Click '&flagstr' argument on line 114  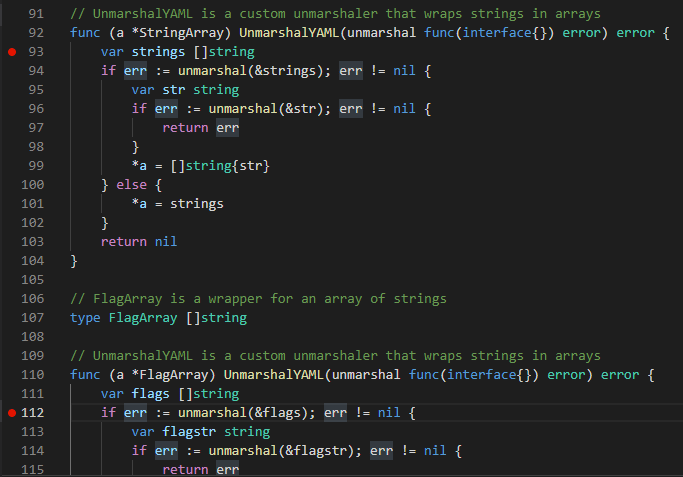[309, 451]
